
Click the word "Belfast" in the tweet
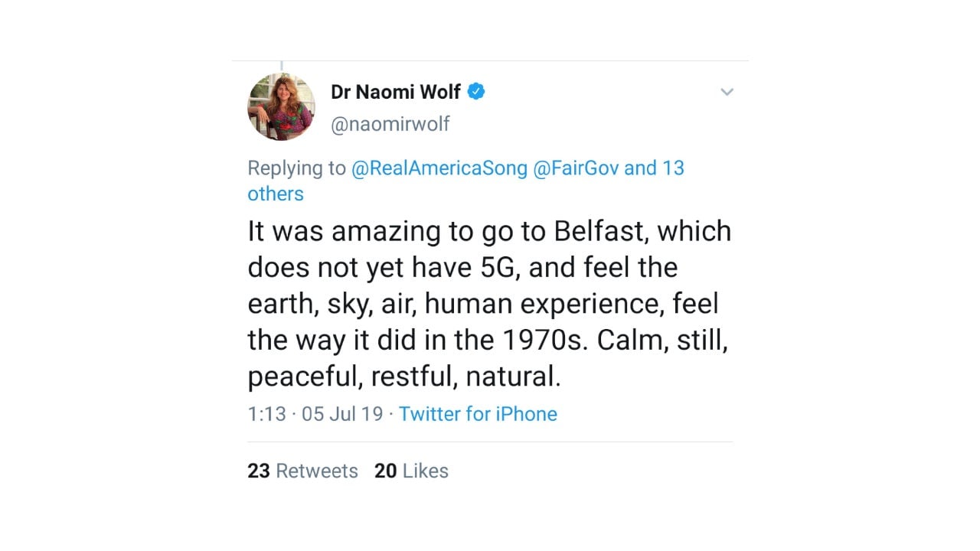pos(601,231)
